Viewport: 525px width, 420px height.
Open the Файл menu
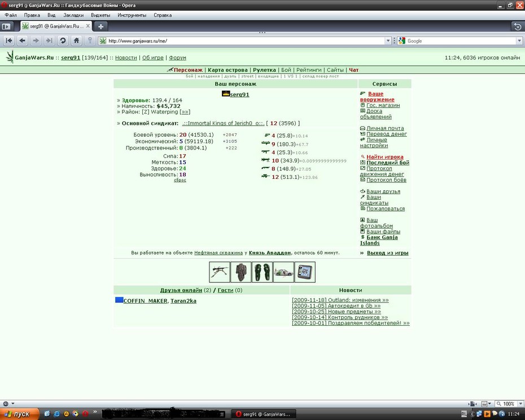pos(11,15)
